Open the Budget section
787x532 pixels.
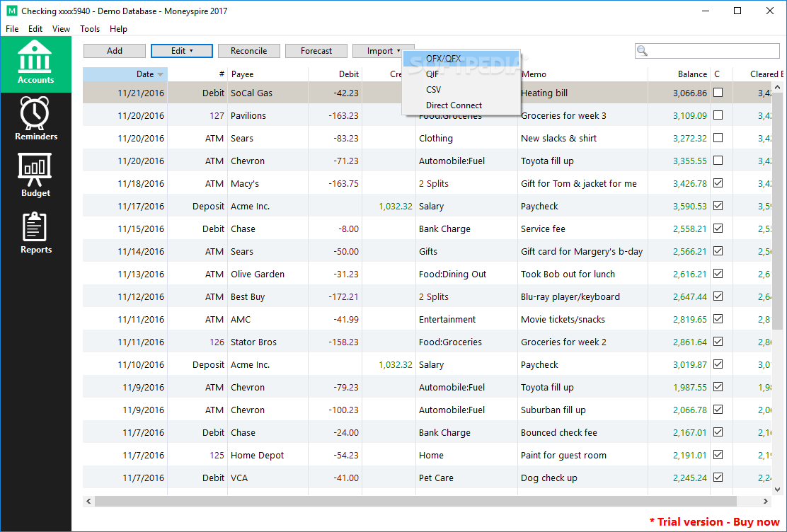point(35,175)
